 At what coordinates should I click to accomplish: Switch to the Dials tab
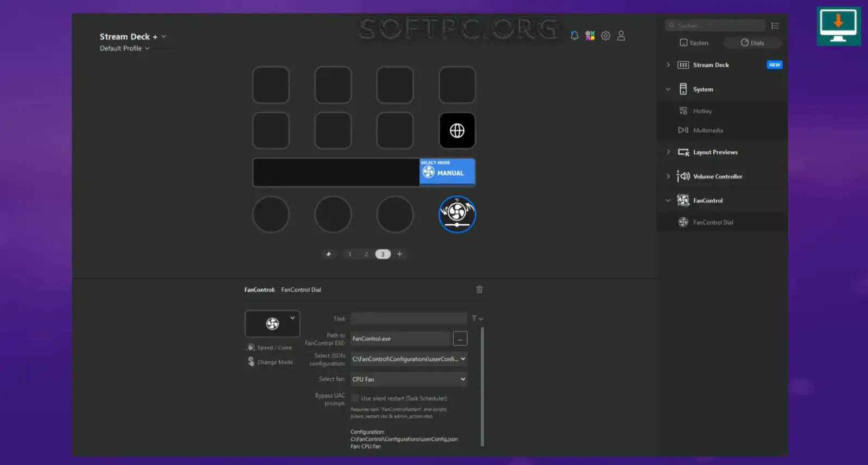coord(752,43)
